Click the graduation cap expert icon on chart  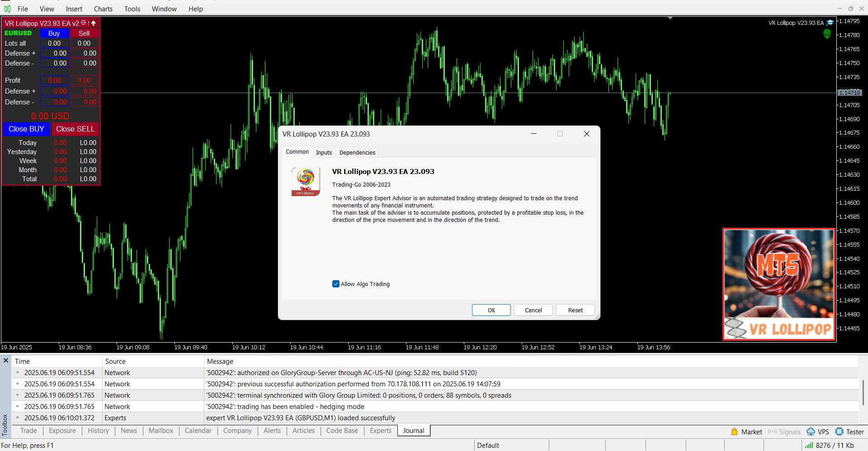[x=830, y=23]
